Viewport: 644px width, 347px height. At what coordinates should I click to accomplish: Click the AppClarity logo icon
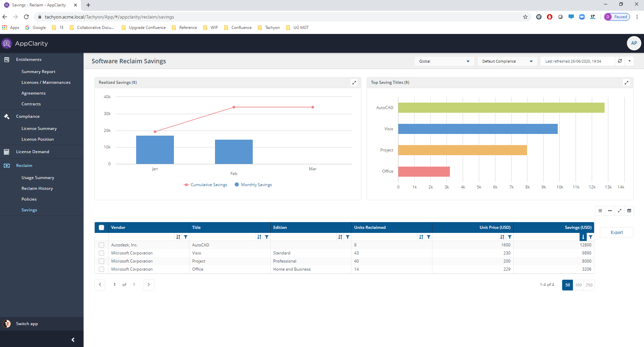pyautogui.click(x=7, y=43)
